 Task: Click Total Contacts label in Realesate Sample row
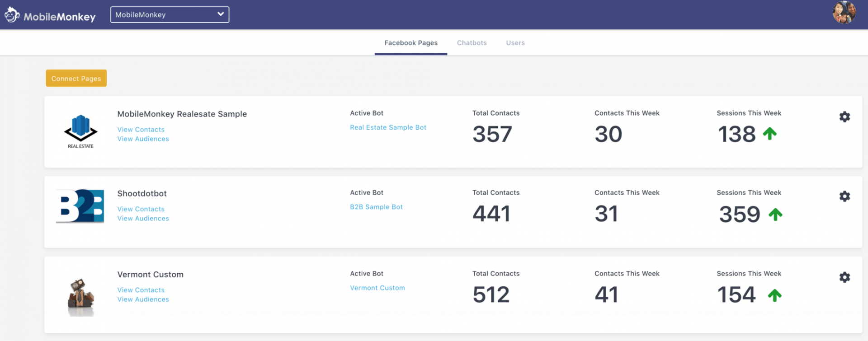click(496, 113)
